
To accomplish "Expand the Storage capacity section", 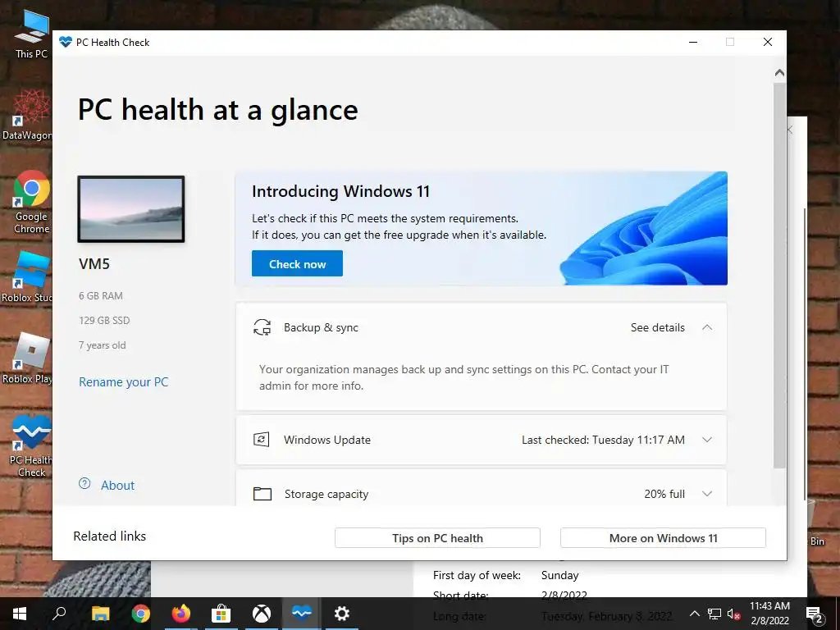I will (x=707, y=494).
